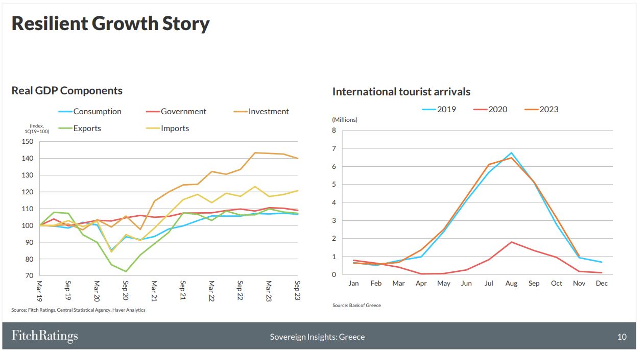This screenshot has width=644, height=356.
Task: Click the International tourist arrivals heading
Action: tap(401, 92)
